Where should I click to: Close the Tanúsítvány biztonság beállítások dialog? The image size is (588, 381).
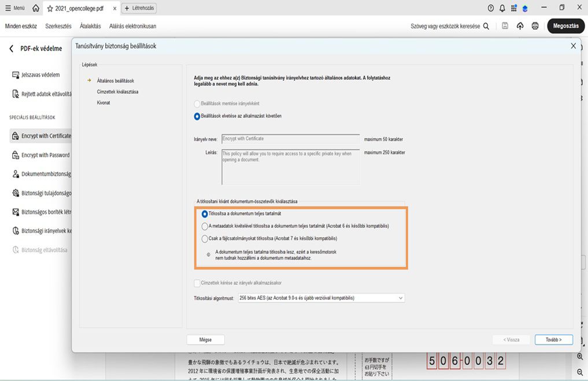point(573,46)
